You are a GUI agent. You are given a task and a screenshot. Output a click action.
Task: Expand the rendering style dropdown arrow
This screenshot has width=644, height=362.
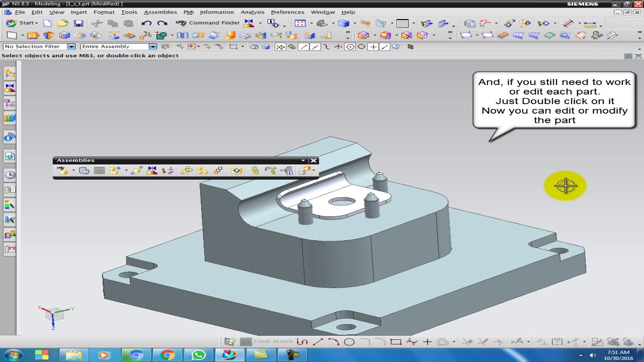[355, 23]
